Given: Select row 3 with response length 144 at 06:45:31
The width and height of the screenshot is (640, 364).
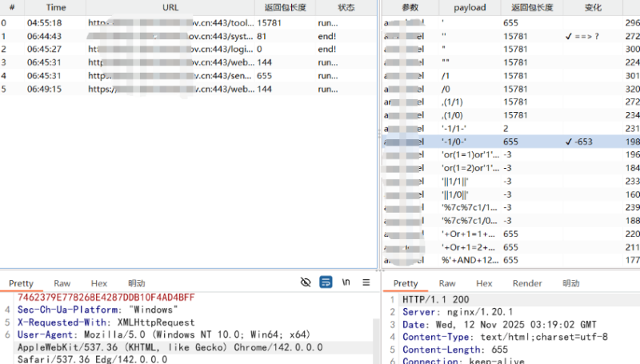Looking at the screenshot, I should coord(188,62).
